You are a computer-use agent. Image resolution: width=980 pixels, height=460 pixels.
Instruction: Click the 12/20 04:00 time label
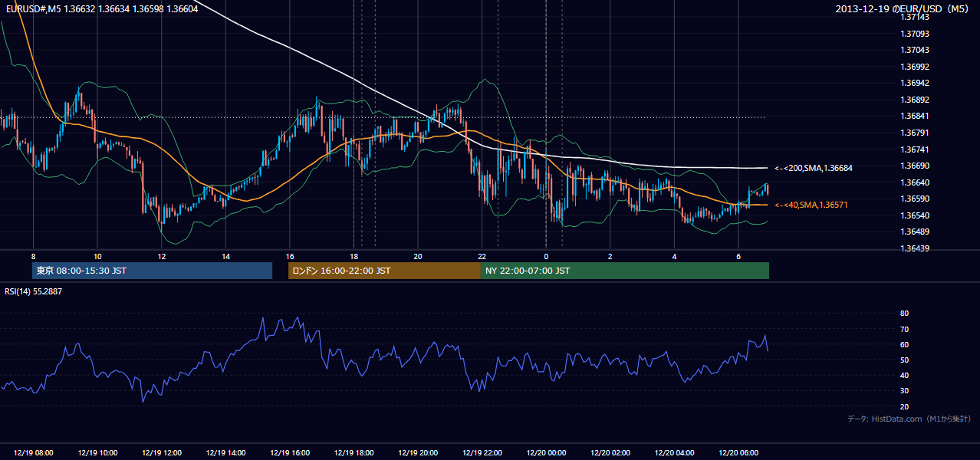tap(674, 453)
